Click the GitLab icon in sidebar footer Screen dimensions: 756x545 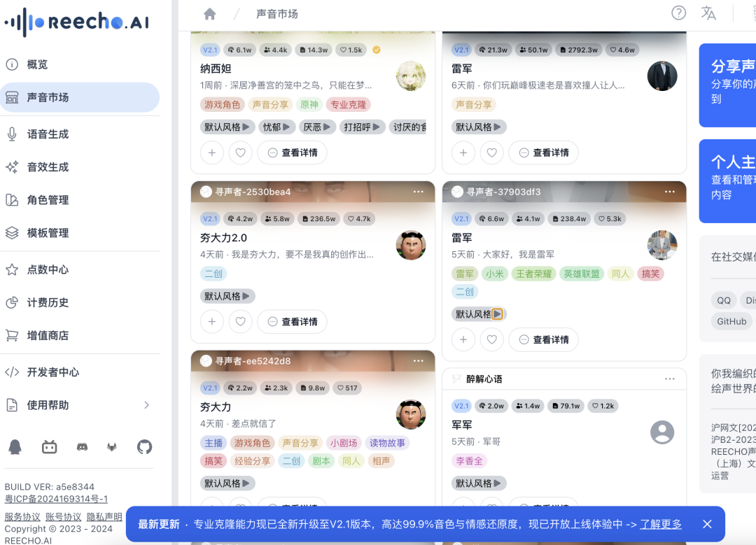111,446
